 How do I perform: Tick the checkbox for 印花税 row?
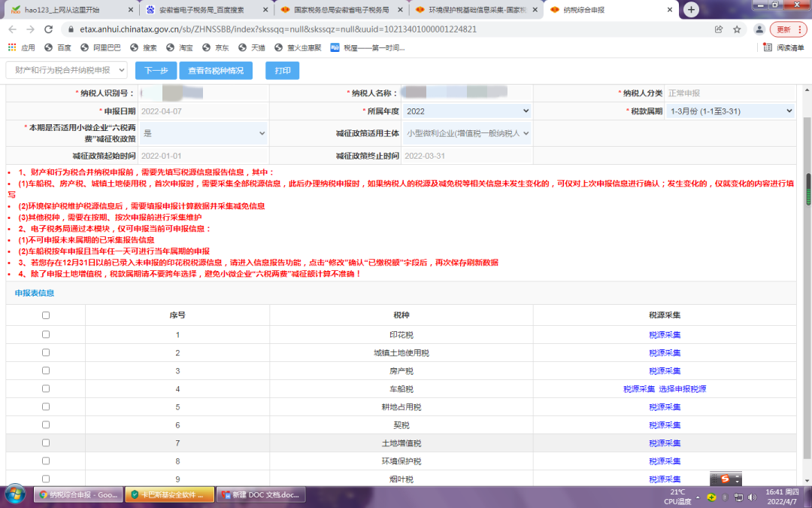tap(46, 335)
